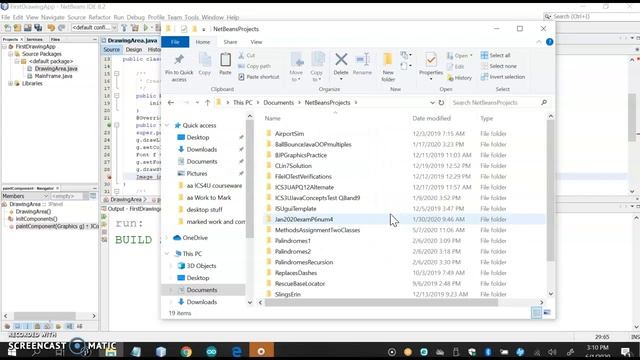Open the Move to menu
This screenshot has width=640, height=360.
tap(296, 67)
